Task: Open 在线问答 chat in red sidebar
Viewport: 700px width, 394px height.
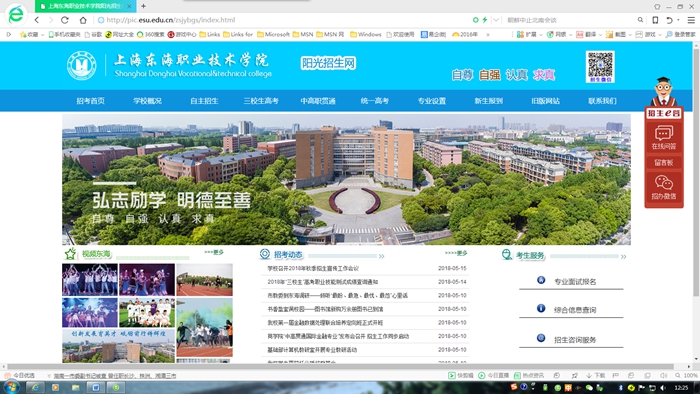Action: coord(663,137)
